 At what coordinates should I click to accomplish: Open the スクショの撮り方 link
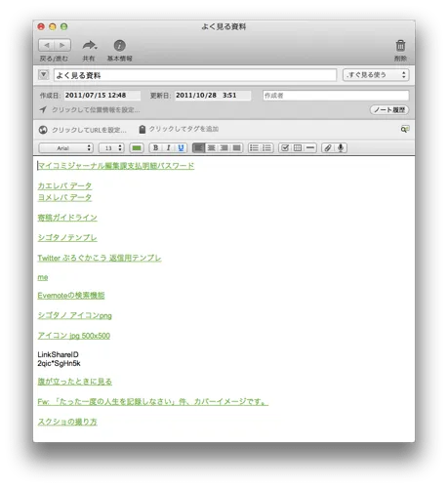pyautogui.click(x=67, y=422)
